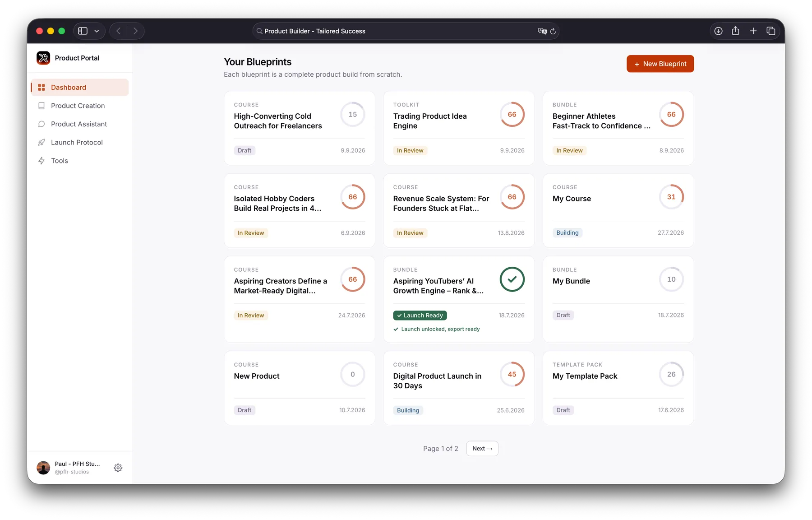Screen dimensions: 812x520
Task: Click the green checkmark circle on YouTubers bundle
Action: pyautogui.click(x=512, y=279)
